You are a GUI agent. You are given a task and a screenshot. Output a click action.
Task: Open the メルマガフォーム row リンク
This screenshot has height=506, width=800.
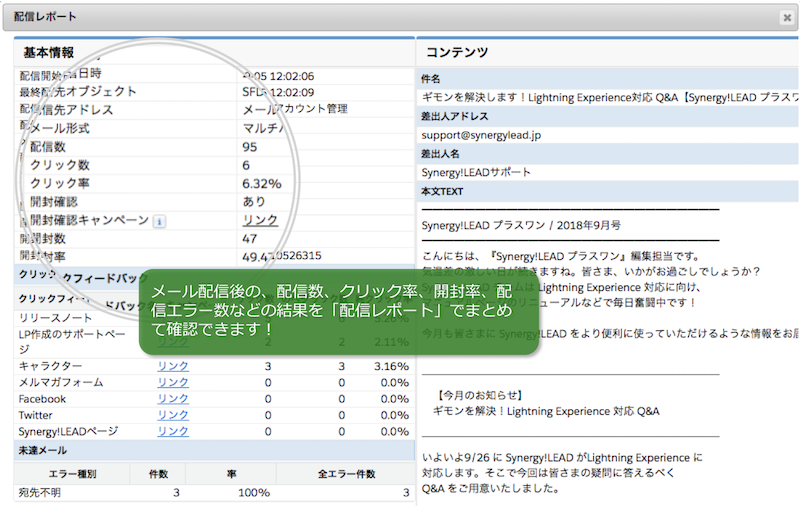[x=173, y=382]
